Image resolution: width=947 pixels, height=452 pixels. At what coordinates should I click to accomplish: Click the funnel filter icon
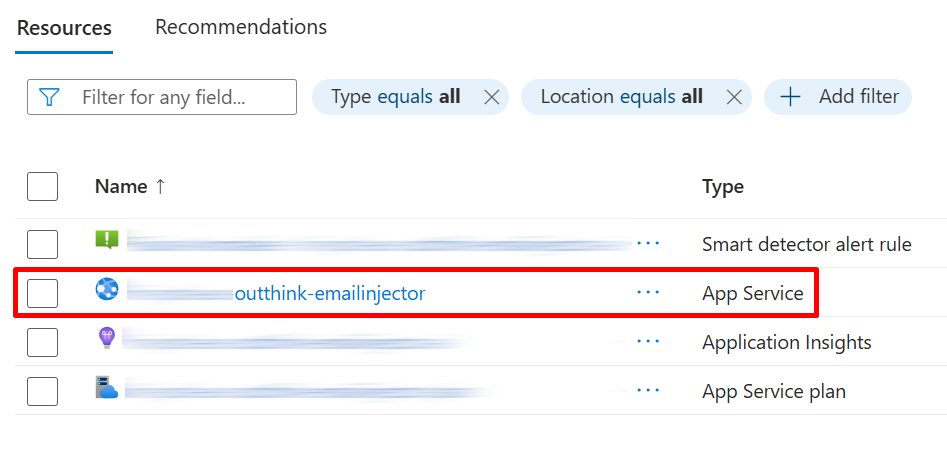49,97
